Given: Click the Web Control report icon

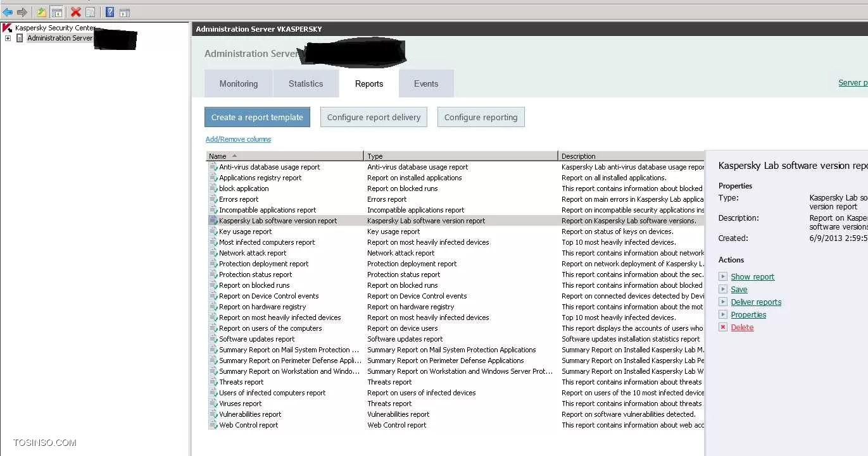Looking at the screenshot, I should pos(213,425).
